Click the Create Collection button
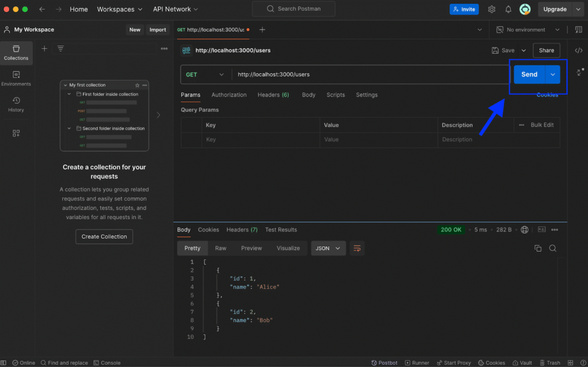The image size is (588, 367). (104, 237)
